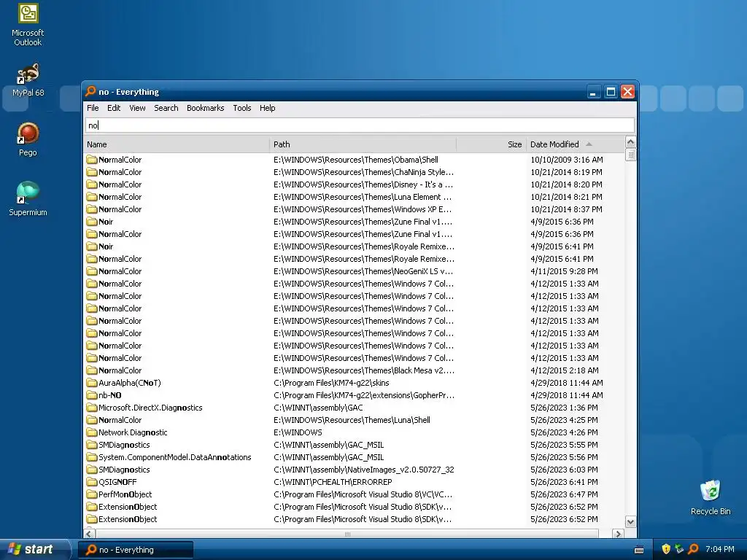Open the Help menu
Viewport: 747px width, 560px height.
click(267, 108)
